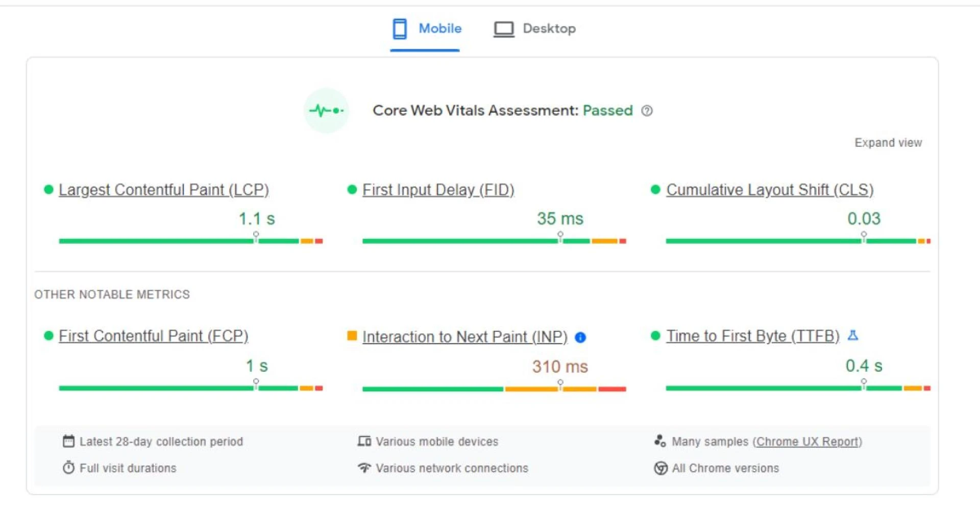
Task: Click the experimental flask icon beside TTFB
Action: (x=854, y=336)
